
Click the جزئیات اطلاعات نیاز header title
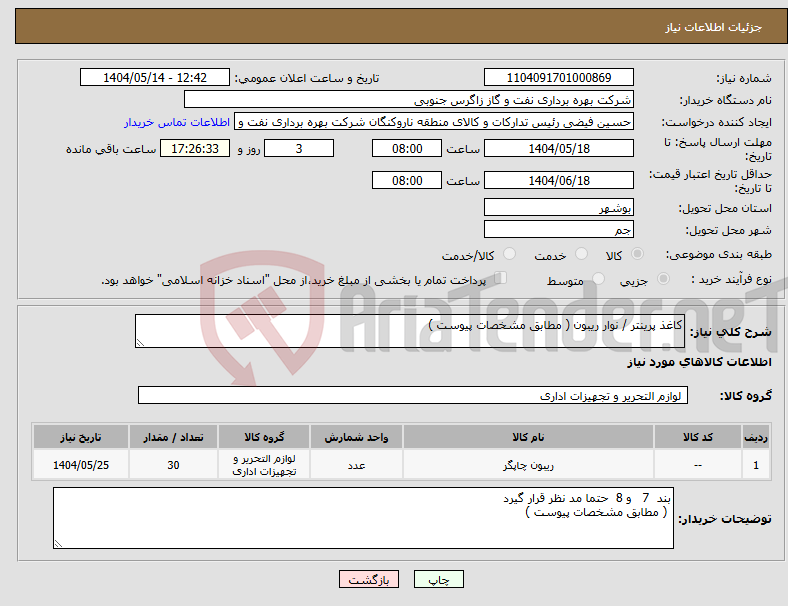[x=714, y=27]
